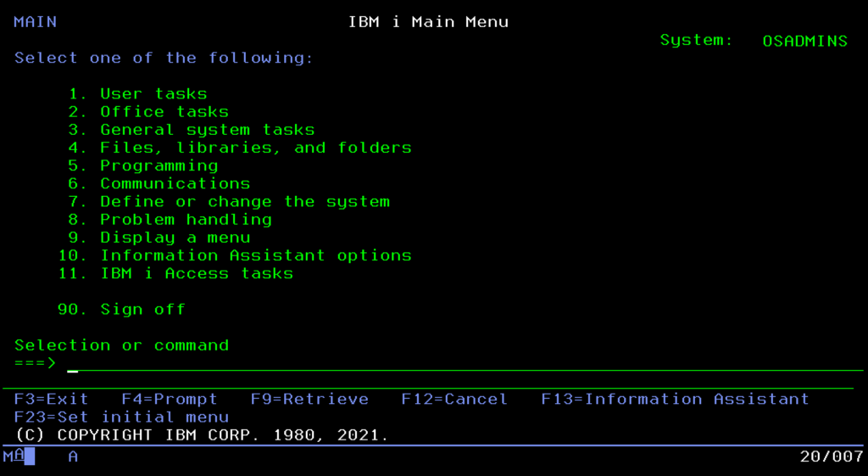Choose option 90 Sign off
This screenshot has width=868, height=476.
(x=142, y=309)
